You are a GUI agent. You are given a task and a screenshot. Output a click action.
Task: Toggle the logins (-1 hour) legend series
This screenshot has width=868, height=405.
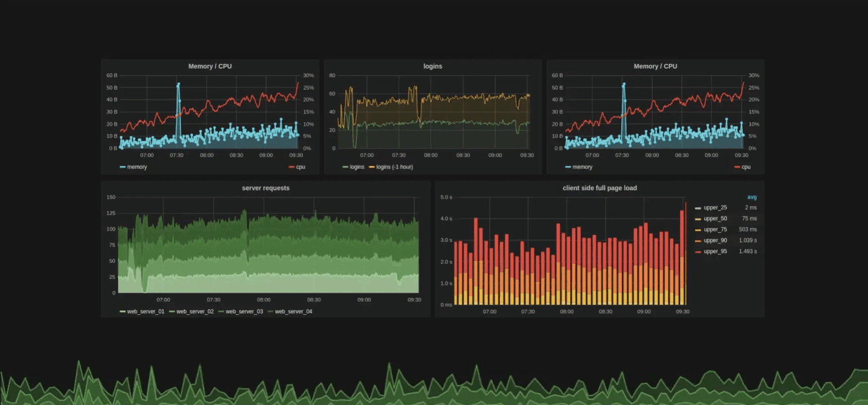tap(391, 167)
